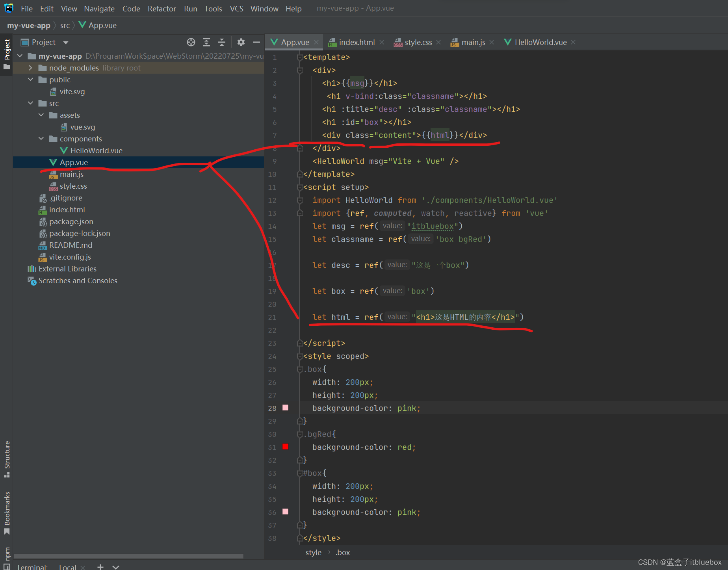The image size is (728, 570).
Task: Open terminal sessions dropdown arrow
Action: coord(116,567)
